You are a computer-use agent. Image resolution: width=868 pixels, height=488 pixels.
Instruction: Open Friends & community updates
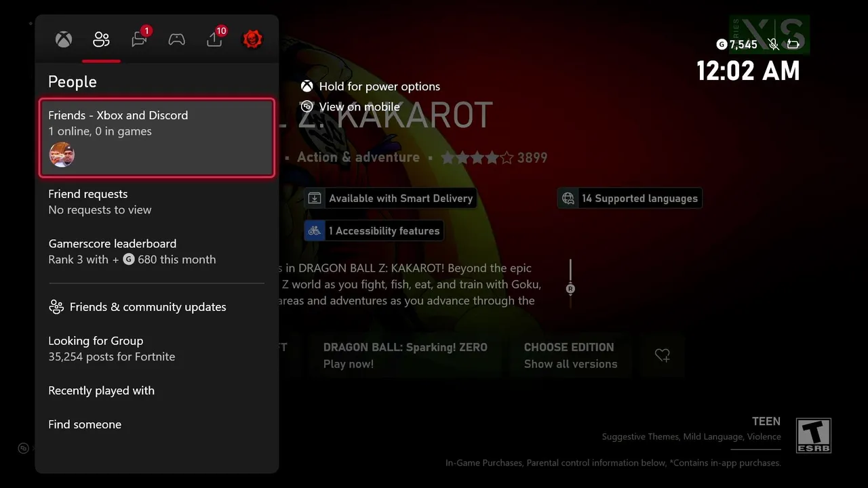pos(157,307)
